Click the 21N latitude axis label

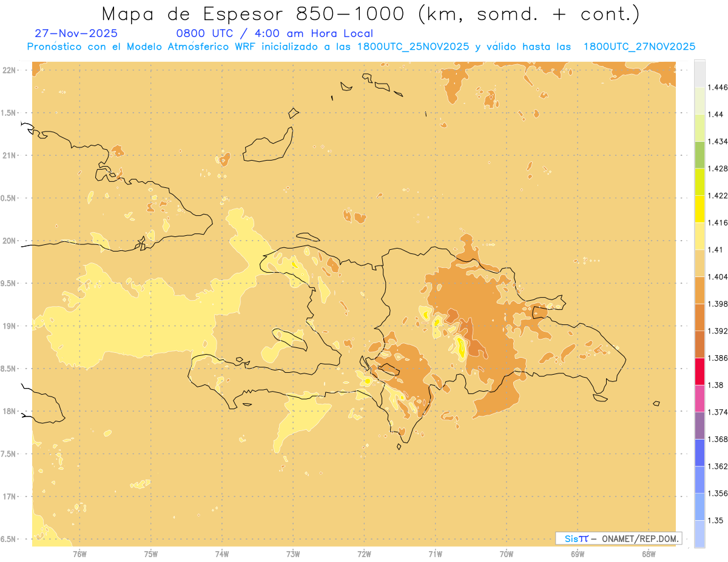point(8,155)
